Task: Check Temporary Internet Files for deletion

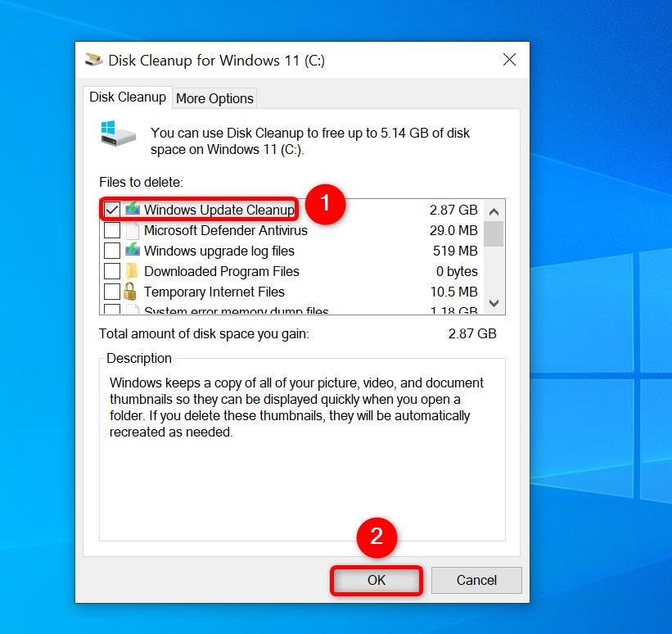Action: [x=112, y=292]
